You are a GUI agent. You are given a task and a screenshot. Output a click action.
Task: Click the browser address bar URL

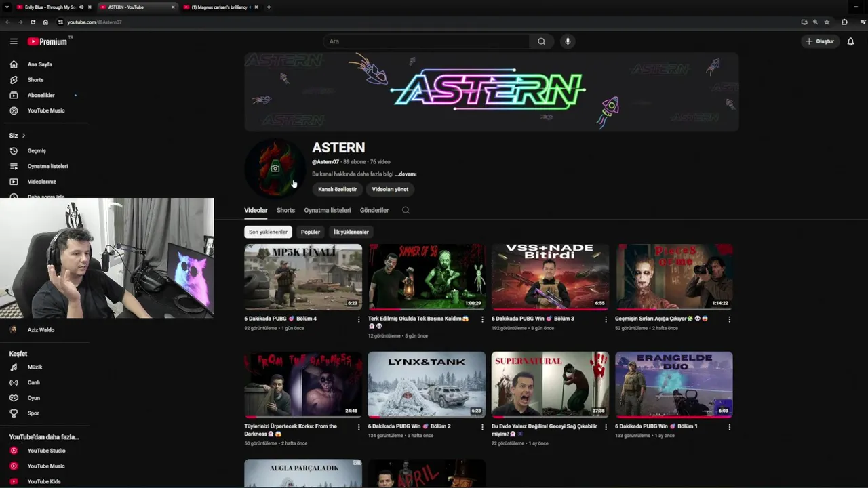click(x=94, y=22)
